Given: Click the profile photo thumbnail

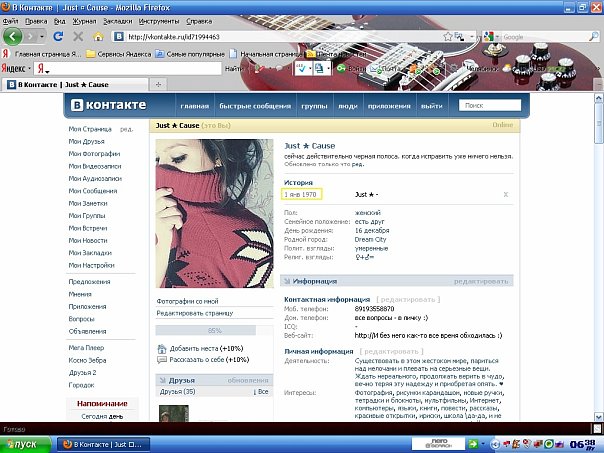Looking at the screenshot, I should (215, 213).
